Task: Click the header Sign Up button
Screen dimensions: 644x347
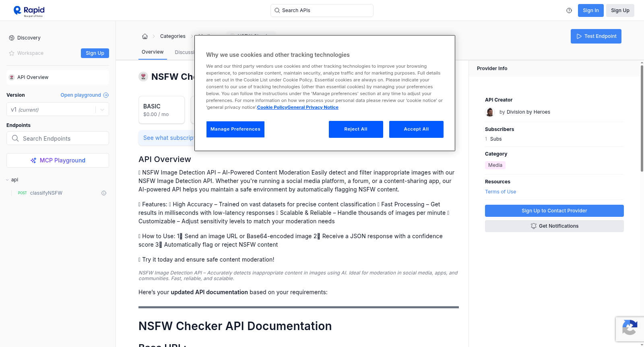Action: coord(620,10)
